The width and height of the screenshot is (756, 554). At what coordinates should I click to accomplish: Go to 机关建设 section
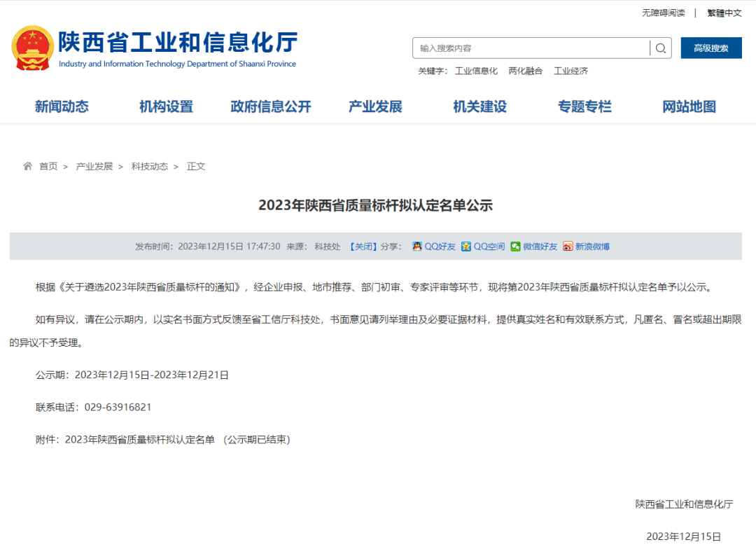coord(479,107)
